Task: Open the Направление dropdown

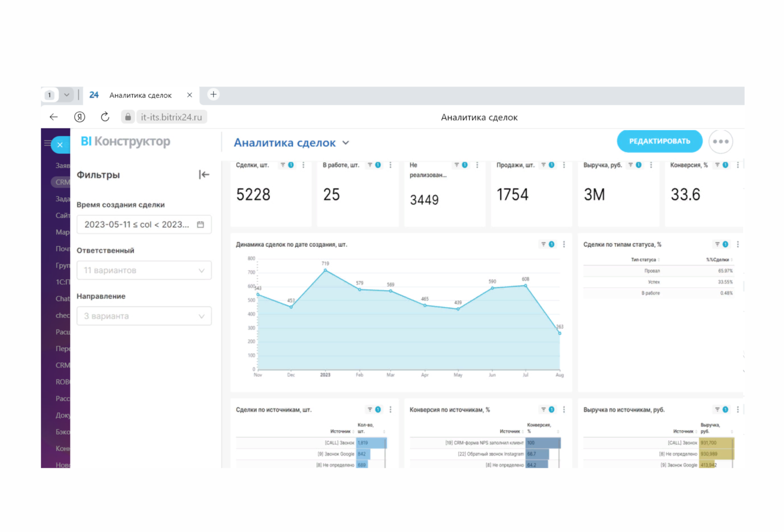Action: tap(144, 316)
